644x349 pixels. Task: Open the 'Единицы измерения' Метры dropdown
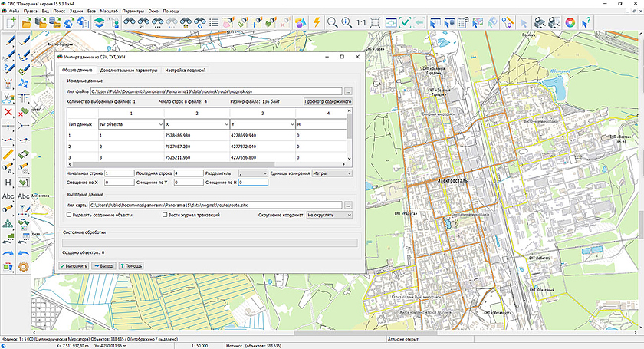click(332, 173)
